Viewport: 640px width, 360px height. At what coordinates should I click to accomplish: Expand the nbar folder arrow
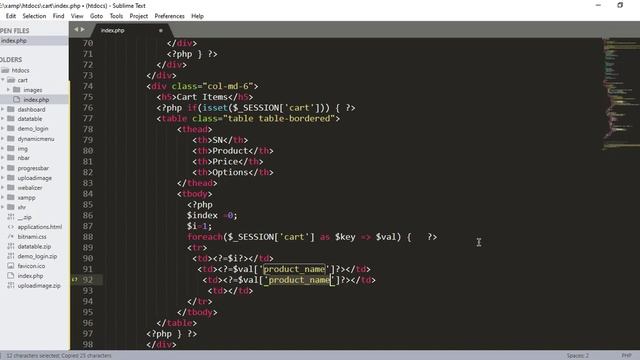(3, 158)
